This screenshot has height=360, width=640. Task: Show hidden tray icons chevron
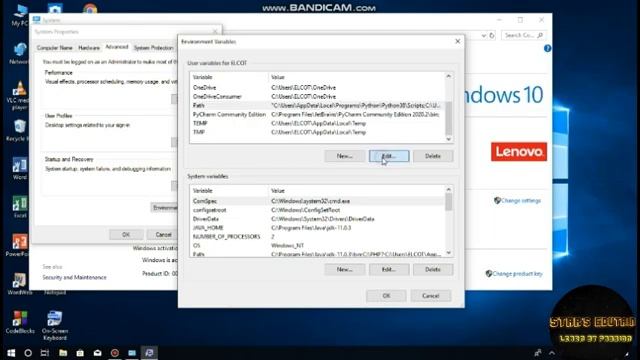[552, 353]
